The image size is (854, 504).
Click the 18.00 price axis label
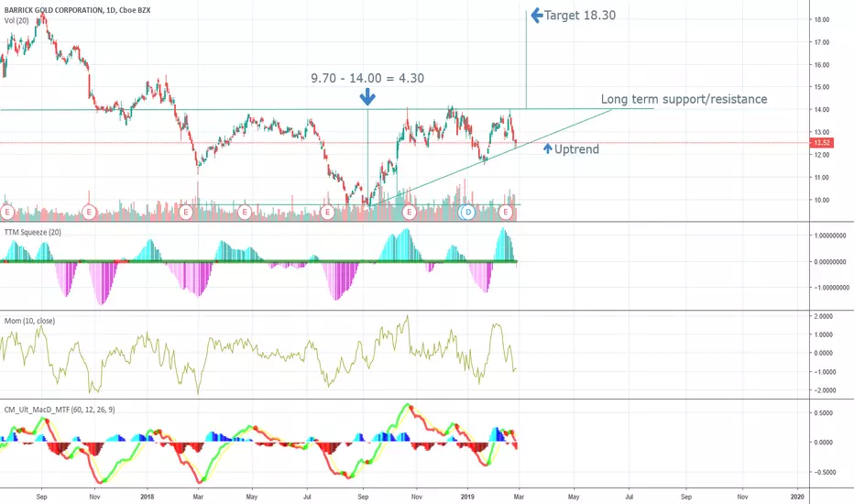click(822, 19)
